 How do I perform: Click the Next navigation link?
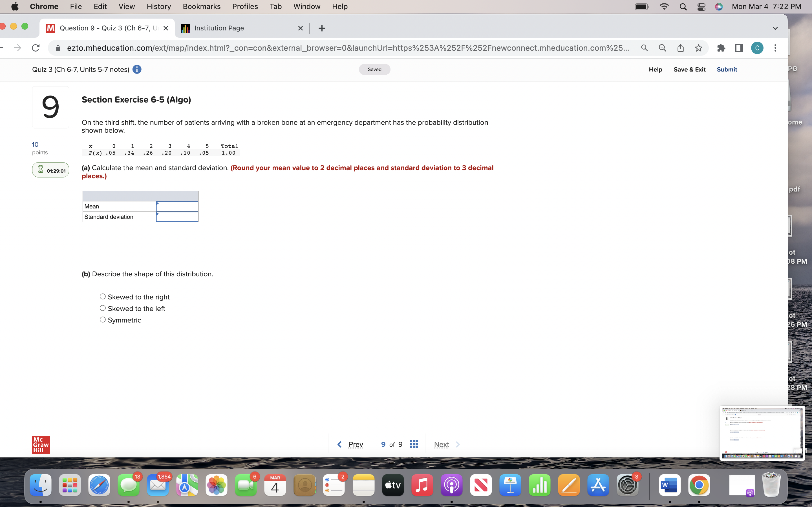point(441,444)
